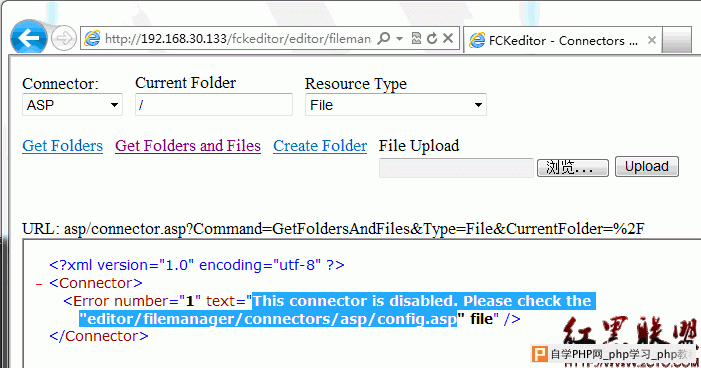This screenshot has height=368, width=701.
Task: Click the IE page icon in address bar
Action: [x=92, y=39]
